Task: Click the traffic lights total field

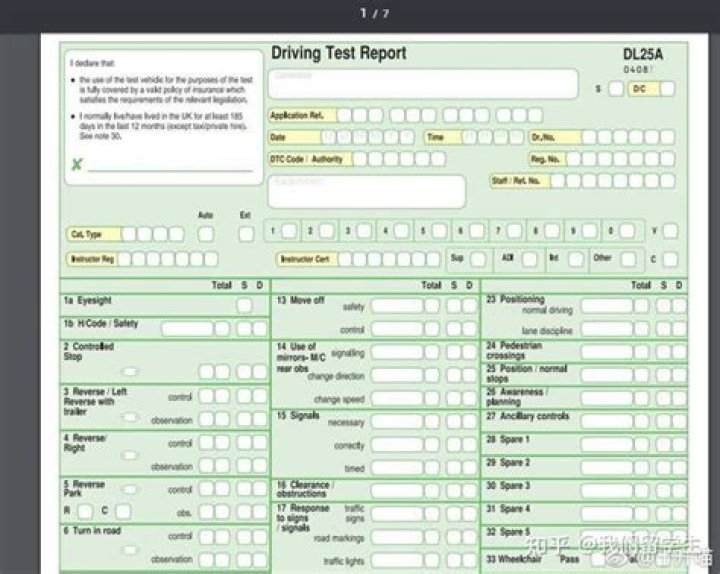Action: tap(397, 560)
